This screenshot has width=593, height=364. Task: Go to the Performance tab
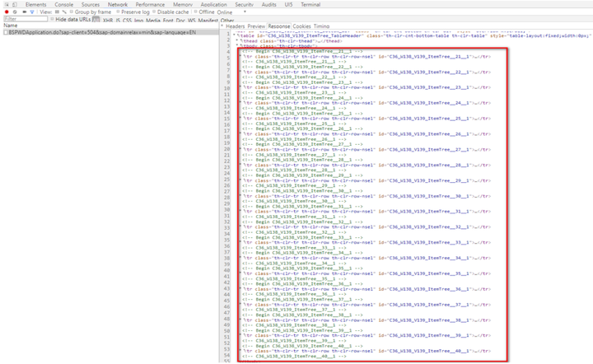tap(150, 5)
